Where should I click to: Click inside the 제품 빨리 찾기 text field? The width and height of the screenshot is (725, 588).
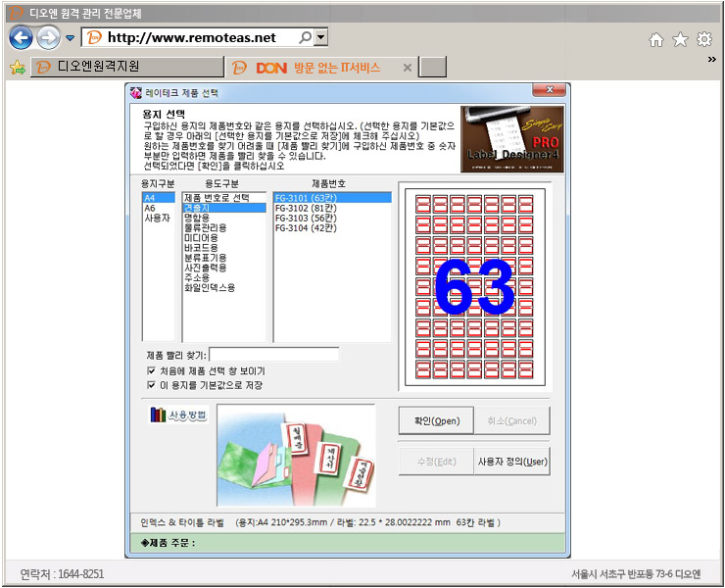pos(274,354)
